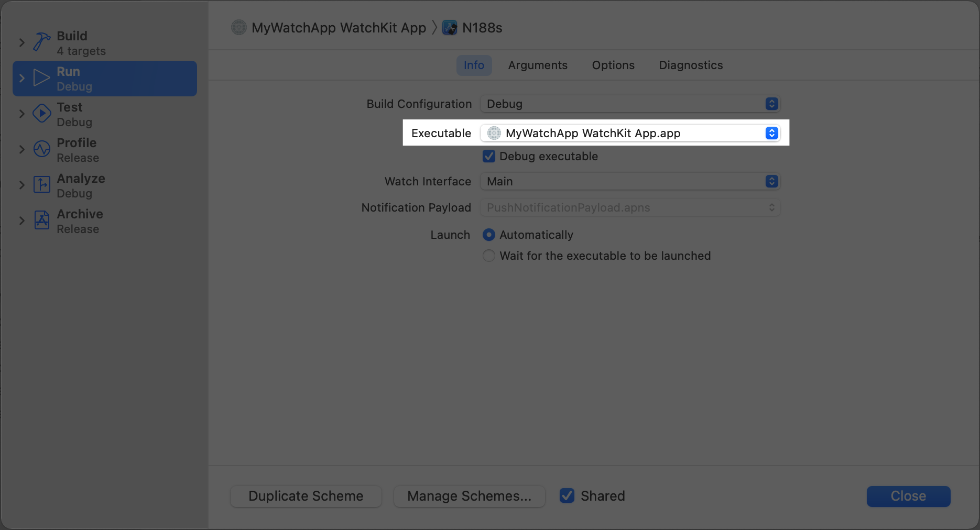Click the MyWatchApp WatchKit App scheme icon

point(239,28)
